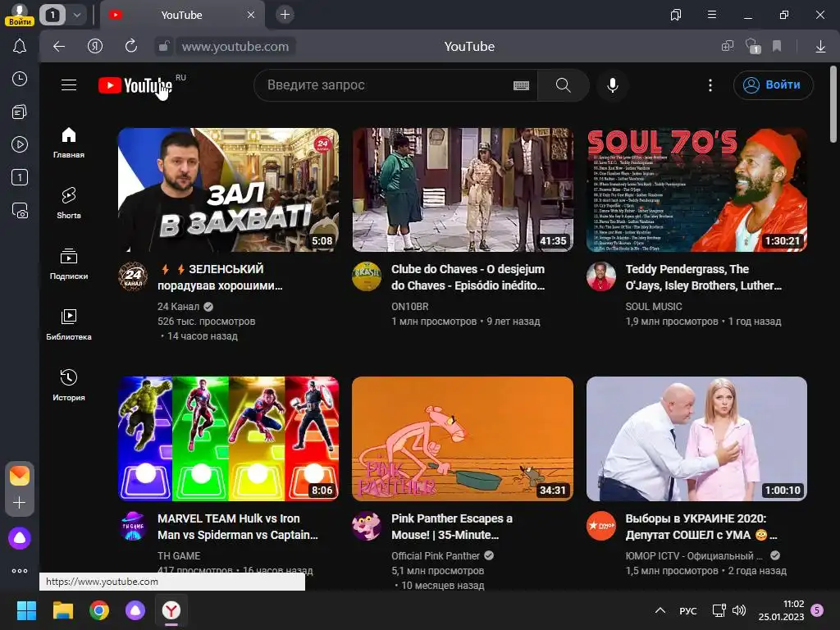Take screenshot with camera icon in sidebar

click(x=20, y=211)
